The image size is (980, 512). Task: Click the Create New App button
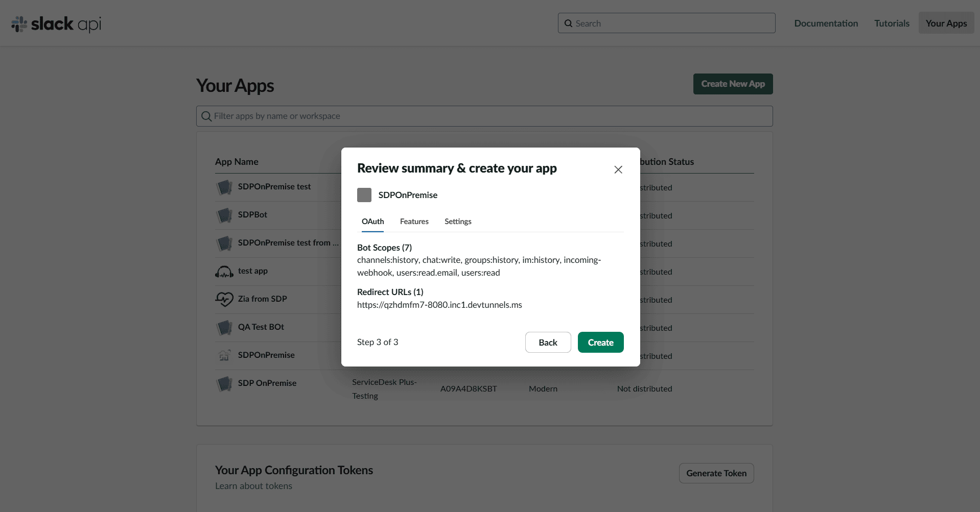[x=733, y=84]
